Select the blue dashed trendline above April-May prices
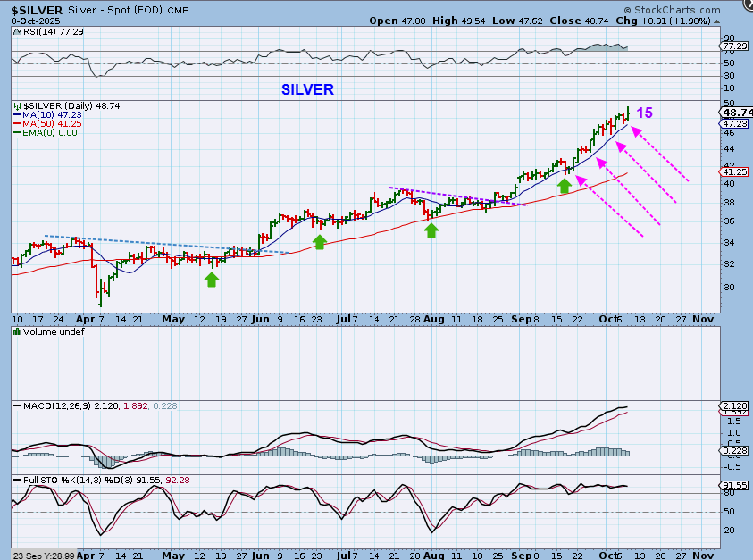This screenshot has height=560, width=753. click(x=161, y=245)
